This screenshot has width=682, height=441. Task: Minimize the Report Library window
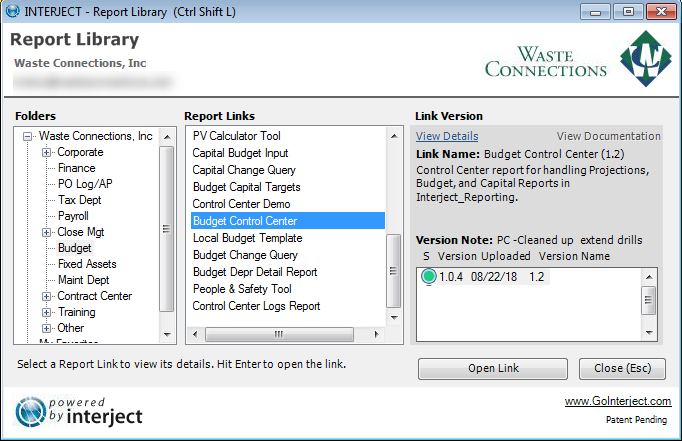(x=595, y=12)
